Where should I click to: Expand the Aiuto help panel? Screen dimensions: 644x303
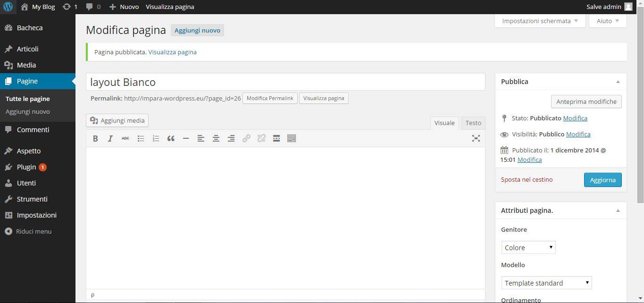(608, 21)
